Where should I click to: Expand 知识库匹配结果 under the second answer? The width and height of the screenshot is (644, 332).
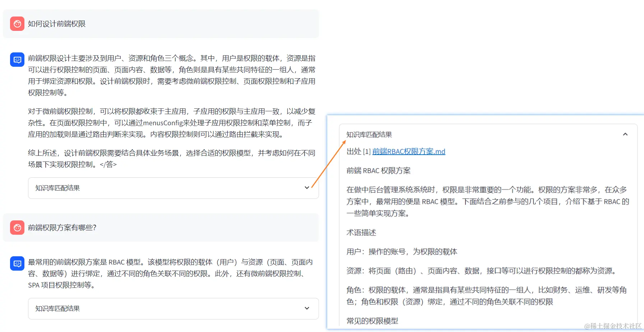pos(173,309)
